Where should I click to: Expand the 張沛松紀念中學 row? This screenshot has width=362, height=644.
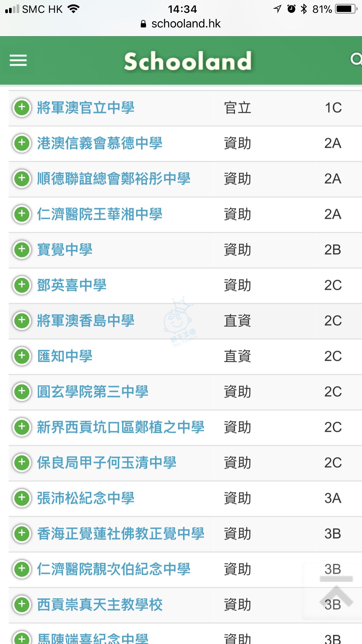click(x=22, y=498)
